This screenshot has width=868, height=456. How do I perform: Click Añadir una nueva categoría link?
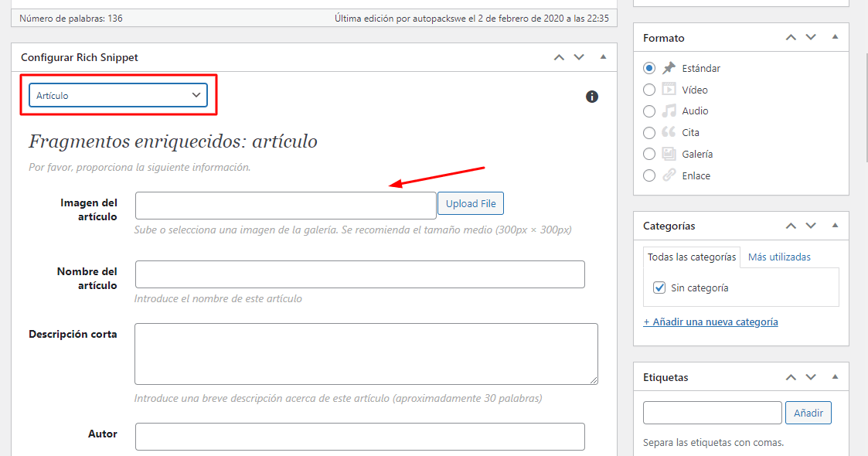pyautogui.click(x=710, y=322)
